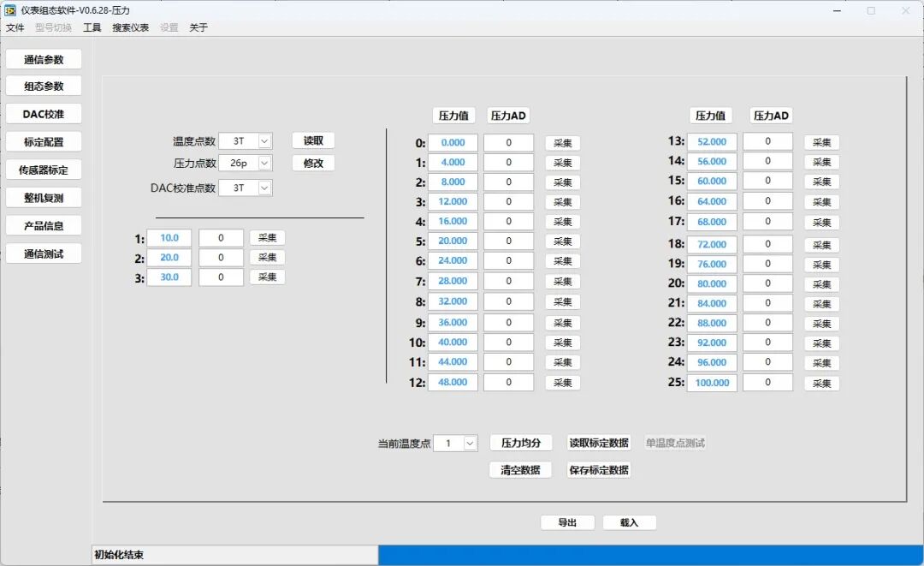Open the 整机复测 panel

(x=43, y=197)
